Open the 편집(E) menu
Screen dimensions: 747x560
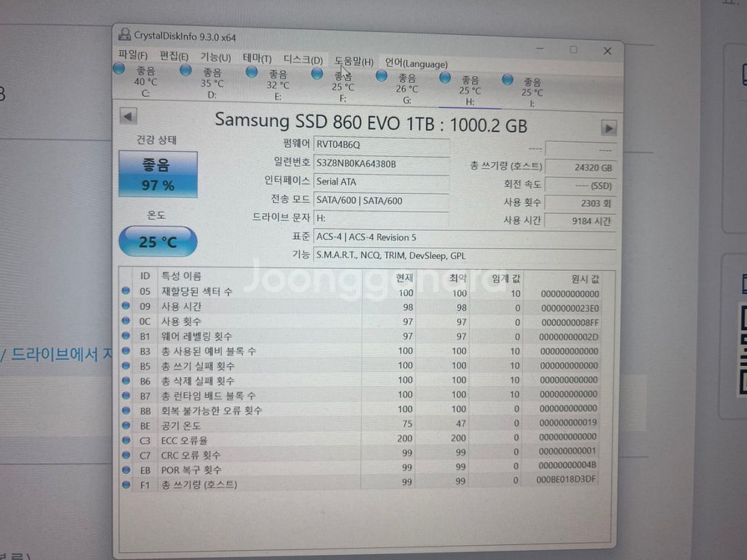pyautogui.click(x=174, y=56)
